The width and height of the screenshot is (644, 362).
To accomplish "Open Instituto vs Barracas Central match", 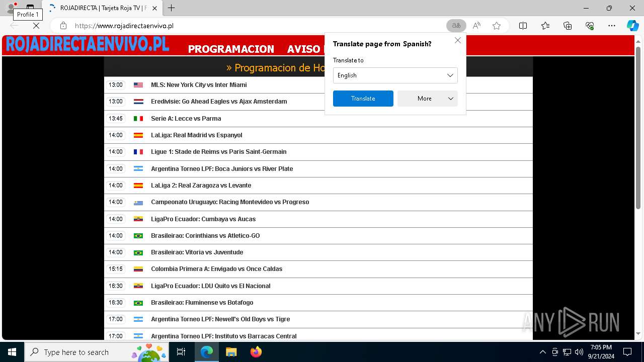I will [x=223, y=336].
